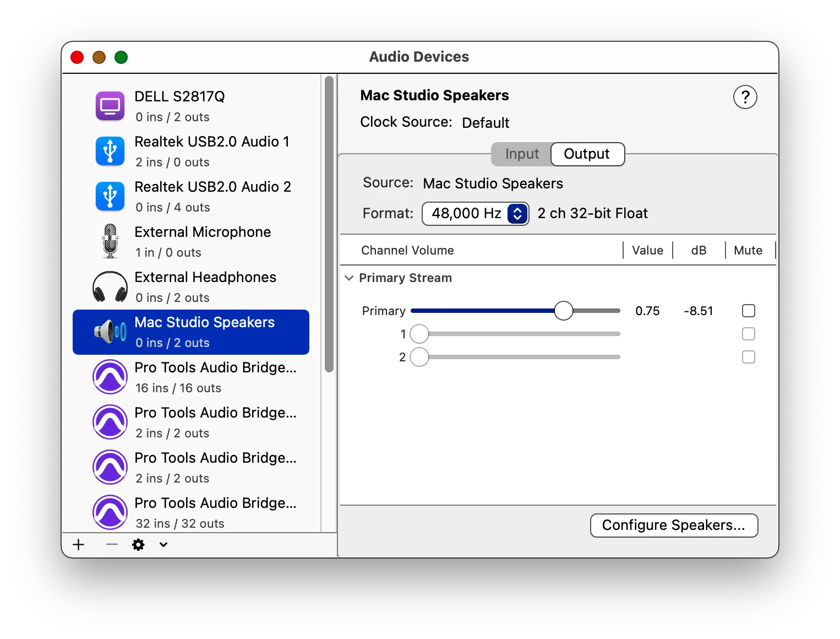
Task: Select the External Microphone icon
Action: pos(110,241)
